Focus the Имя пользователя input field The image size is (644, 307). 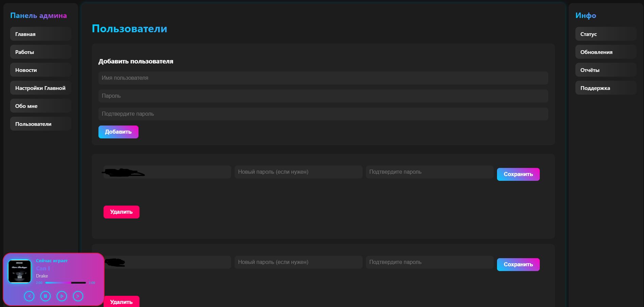(x=323, y=78)
